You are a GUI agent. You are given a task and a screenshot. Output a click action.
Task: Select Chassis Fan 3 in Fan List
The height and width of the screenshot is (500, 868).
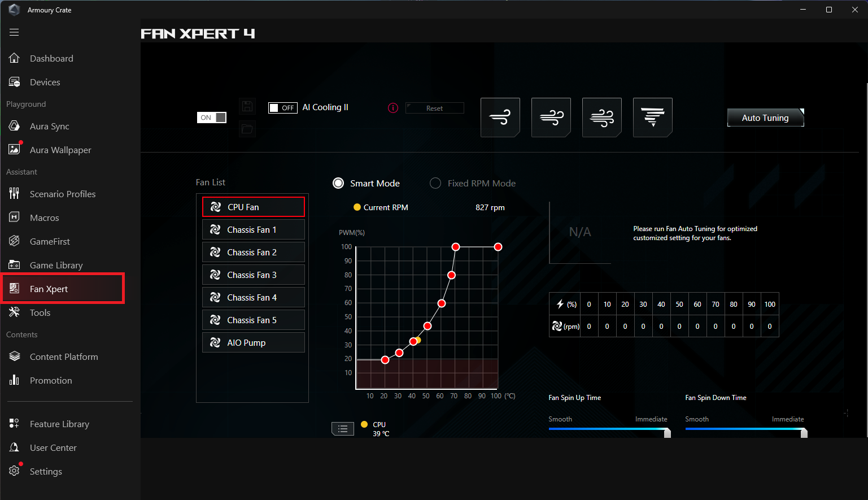(x=254, y=275)
